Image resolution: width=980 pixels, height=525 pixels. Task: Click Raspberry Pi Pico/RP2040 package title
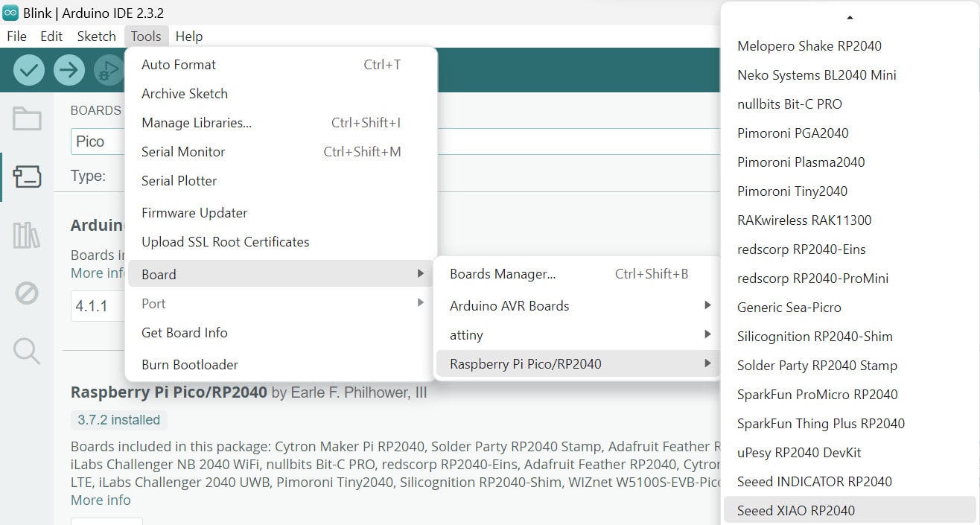(x=169, y=392)
